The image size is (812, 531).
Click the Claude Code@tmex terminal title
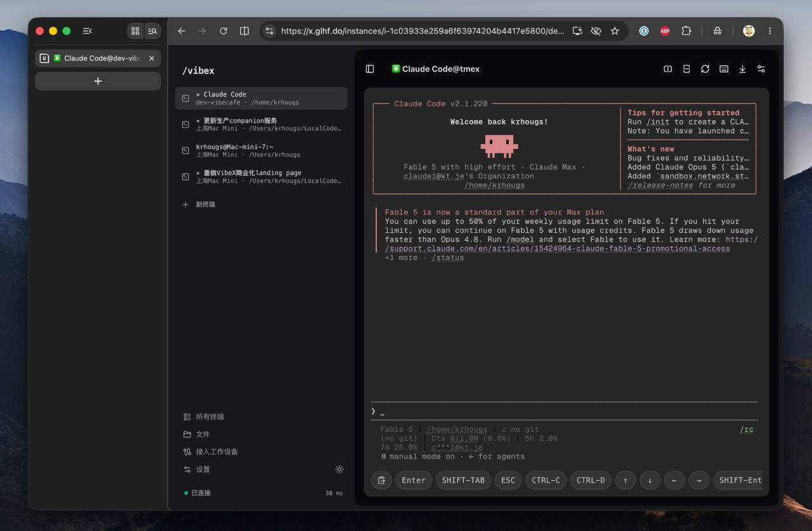pos(436,69)
